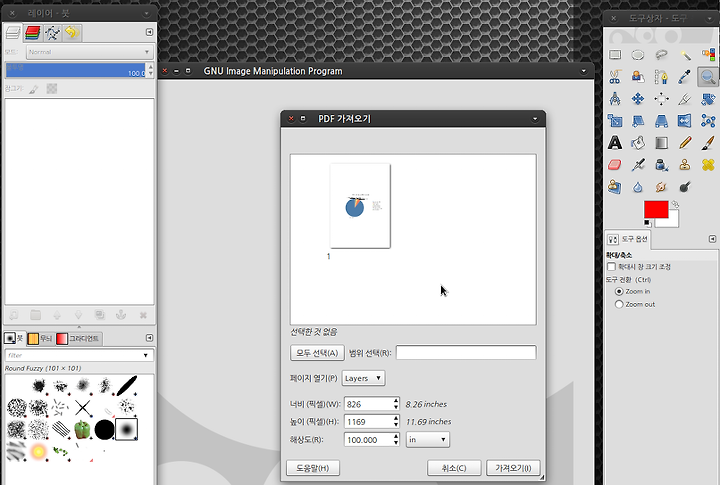Open the GNU Image Manipulation Program title menu arrow
Screen dimensions: 720x485
click(x=584, y=71)
